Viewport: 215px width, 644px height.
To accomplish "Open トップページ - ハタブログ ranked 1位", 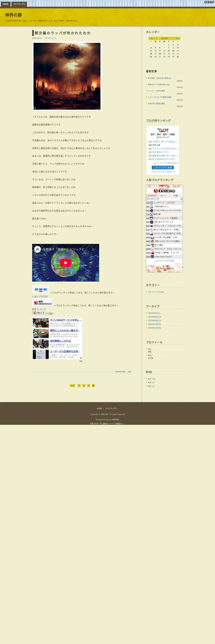I will [164, 203].
